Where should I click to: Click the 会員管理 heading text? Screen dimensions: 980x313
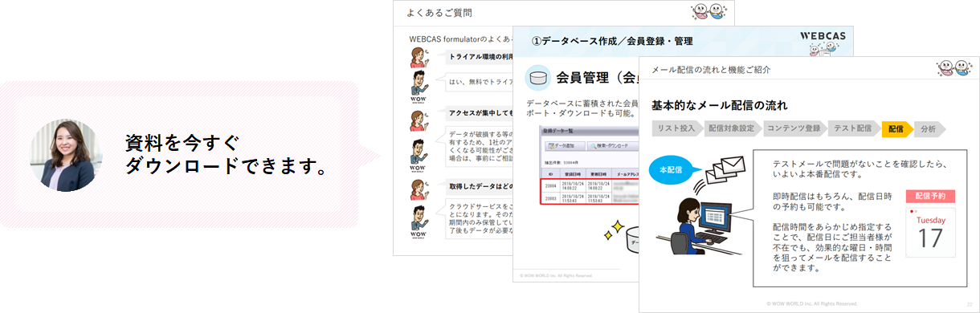pos(597,79)
